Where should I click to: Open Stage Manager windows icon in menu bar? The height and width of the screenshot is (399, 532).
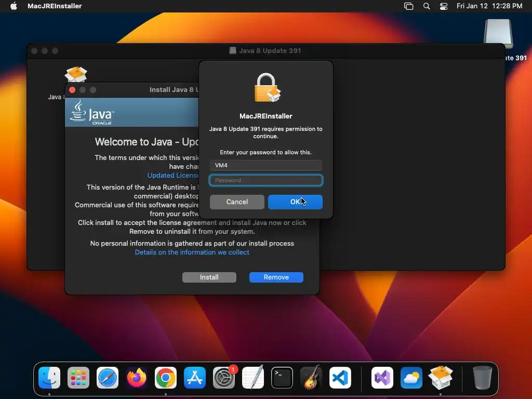(408, 6)
